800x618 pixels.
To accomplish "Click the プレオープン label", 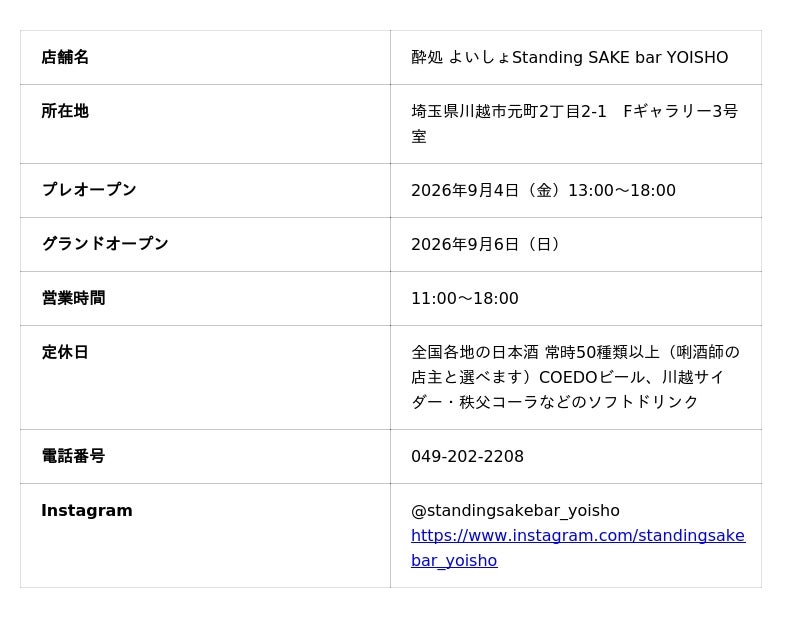I will click(x=89, y=190).
